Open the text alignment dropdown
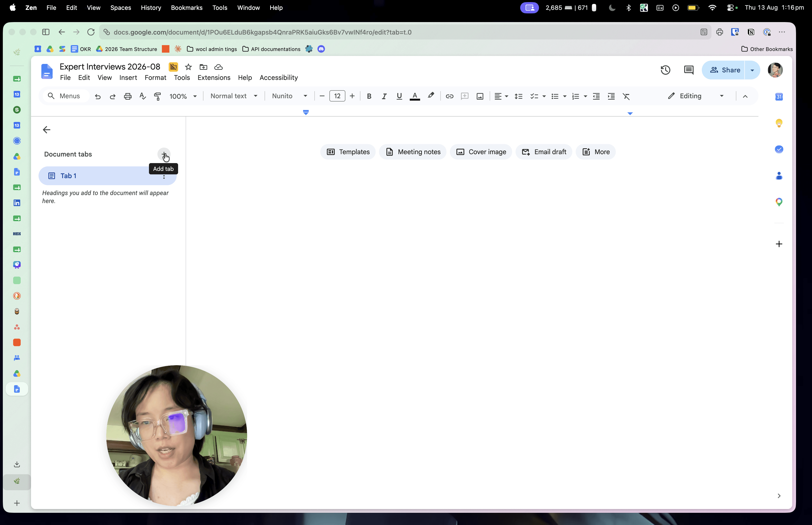The height and width of the screenshot is (525, 812). 501,97
